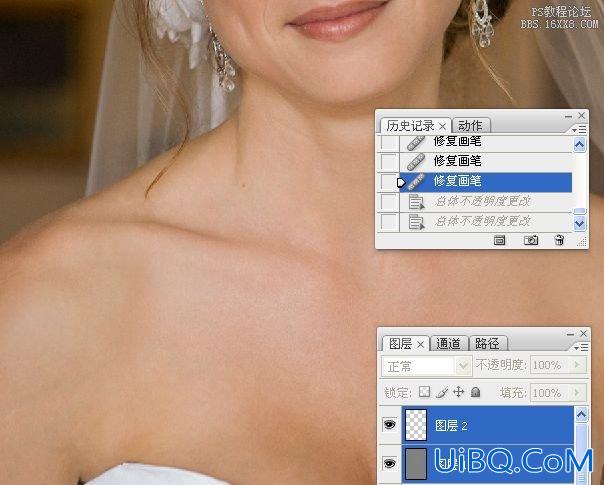Switch to the 历史记录 tab
This screenshot has width=604, height=485.
click(410, 126)
